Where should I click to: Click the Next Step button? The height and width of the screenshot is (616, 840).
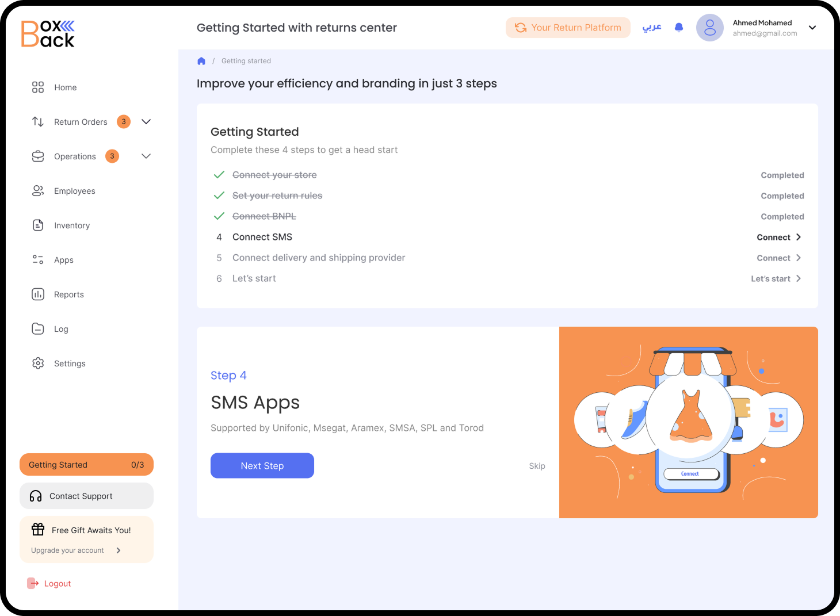(262, 466)
